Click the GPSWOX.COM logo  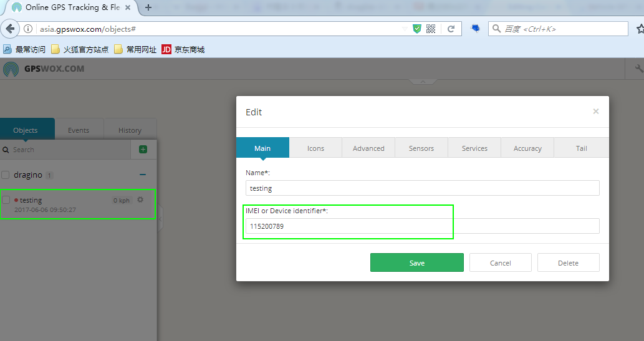tap(44, 69)
